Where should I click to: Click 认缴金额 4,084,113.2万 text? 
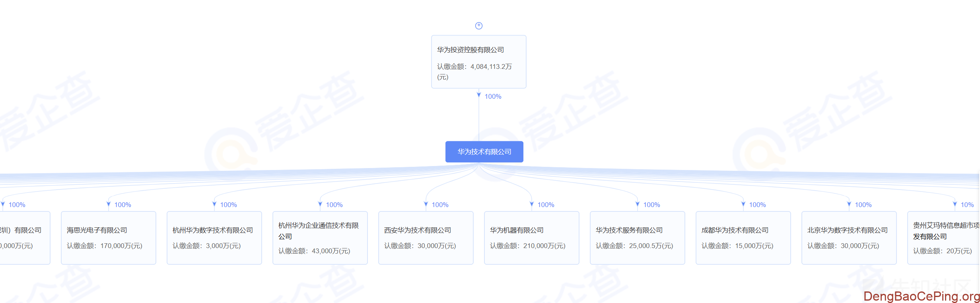click(x=474, y=72)
